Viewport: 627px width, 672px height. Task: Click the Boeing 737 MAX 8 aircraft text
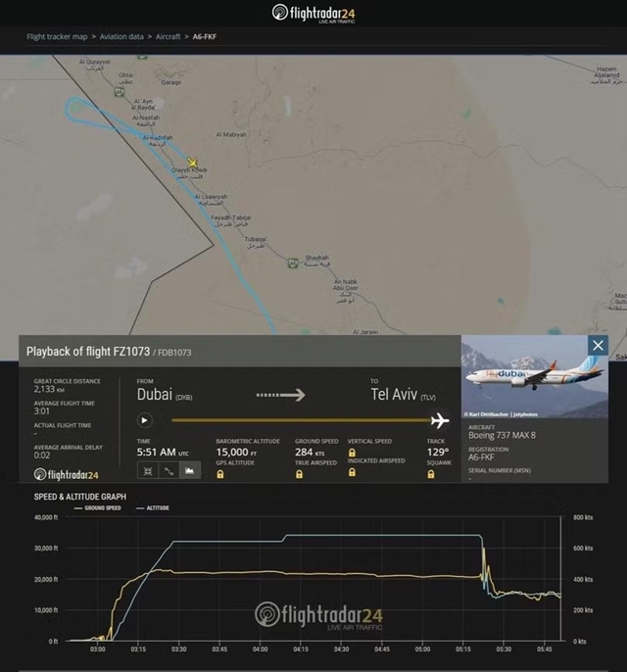tap(502, 435)
